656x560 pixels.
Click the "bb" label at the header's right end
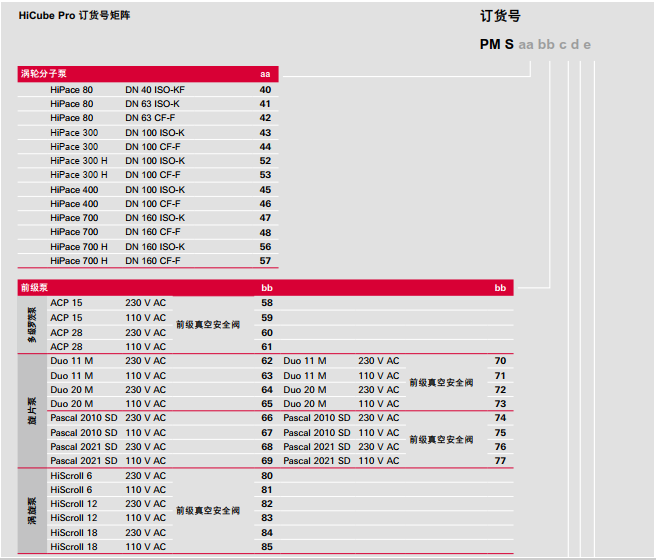pyautogui.click(x=500, y=288)
